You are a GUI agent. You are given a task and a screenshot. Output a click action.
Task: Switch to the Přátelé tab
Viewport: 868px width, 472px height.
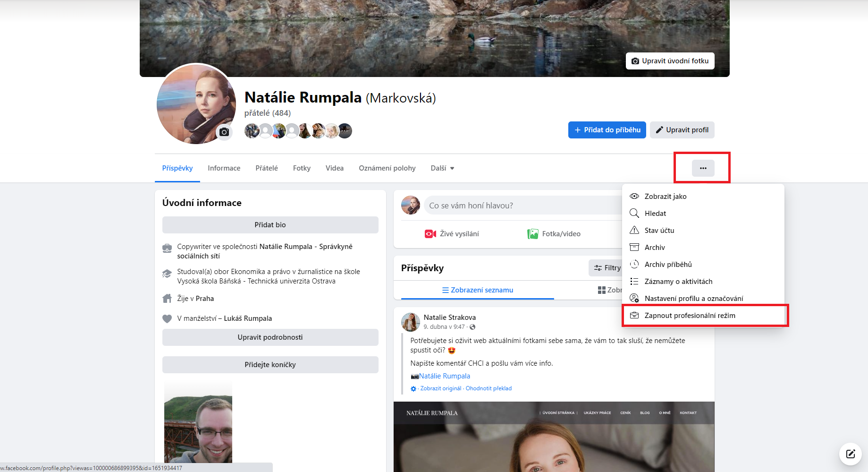[267, 168]
